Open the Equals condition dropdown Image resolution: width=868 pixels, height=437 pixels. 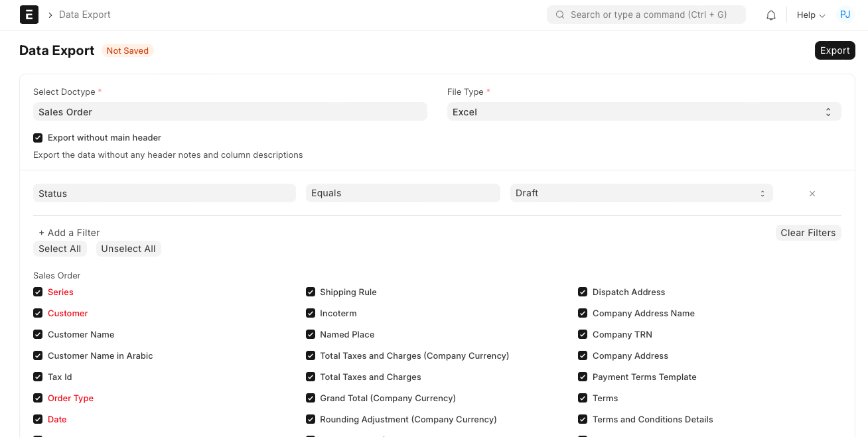[x=402, y=193]
